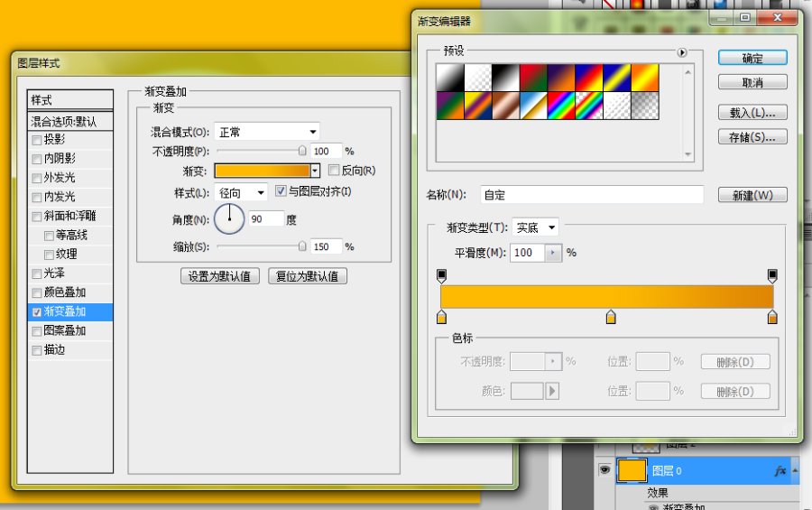
Task: Select the copper gradient preset
Action: click(x=504, y=106)
